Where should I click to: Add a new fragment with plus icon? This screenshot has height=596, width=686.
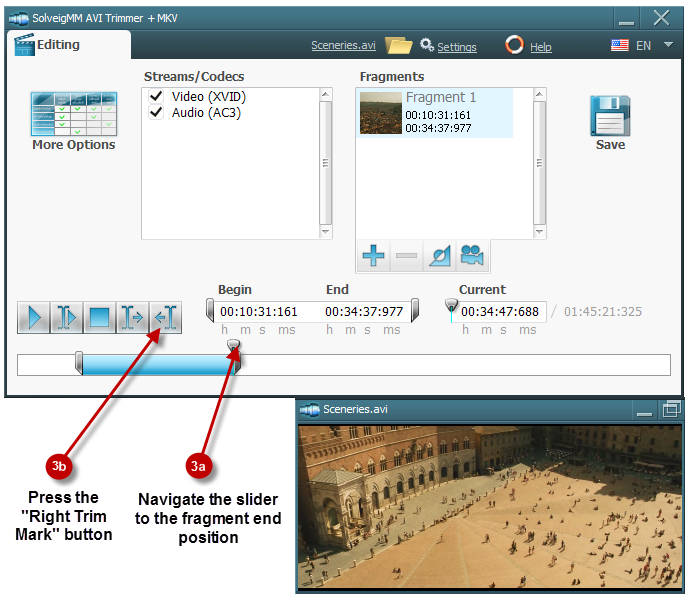(x=373, y=256)
